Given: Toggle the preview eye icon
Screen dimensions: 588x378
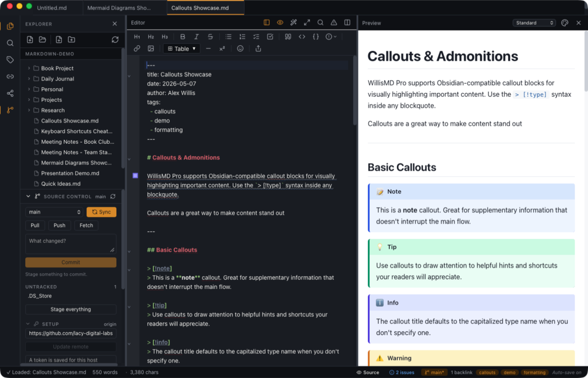Looking at the screenshot, I should click(280, 23).
